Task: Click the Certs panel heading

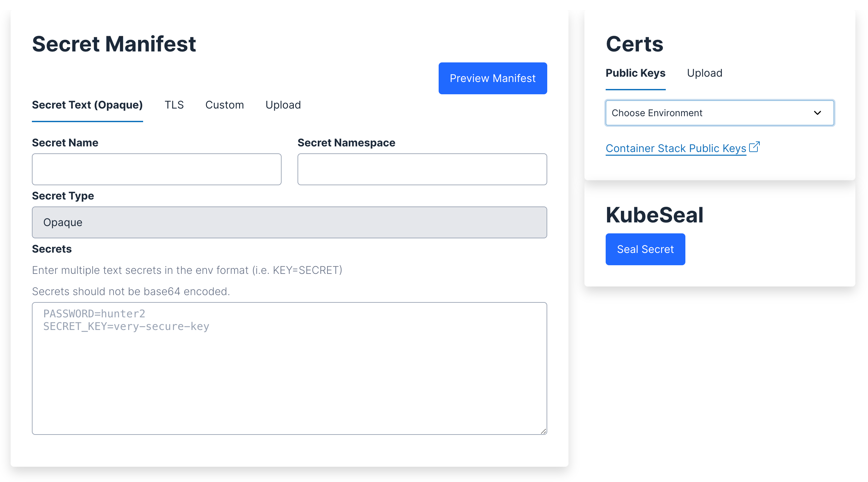Action: (x=635, y=44)
